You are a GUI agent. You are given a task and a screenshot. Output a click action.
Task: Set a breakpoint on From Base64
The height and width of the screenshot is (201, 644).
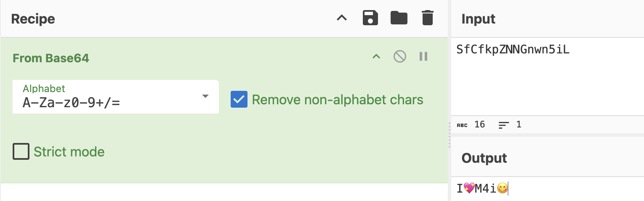click(x=423, y=56)
